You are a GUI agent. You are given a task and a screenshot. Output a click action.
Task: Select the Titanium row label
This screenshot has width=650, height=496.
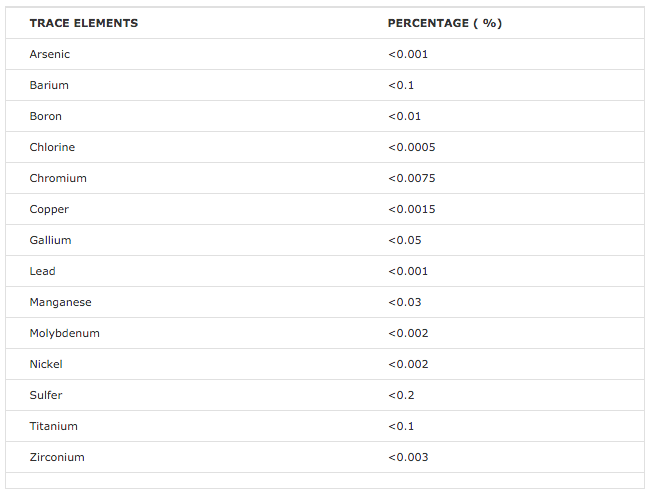[x=53, y=426]
